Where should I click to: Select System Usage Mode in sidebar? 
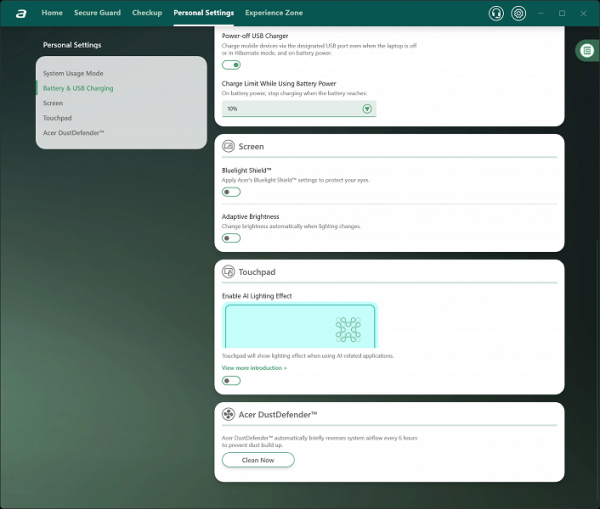point(73,74)
